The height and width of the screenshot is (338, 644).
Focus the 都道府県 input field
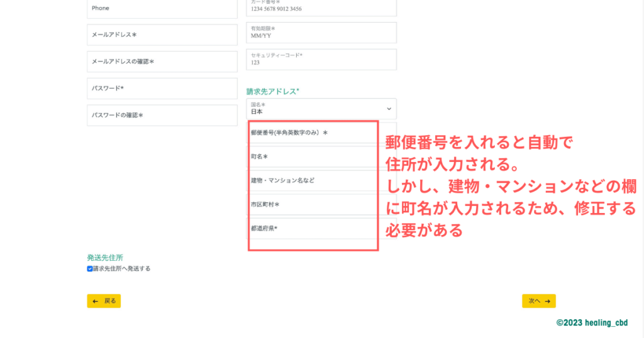click(x=313, y=229)
